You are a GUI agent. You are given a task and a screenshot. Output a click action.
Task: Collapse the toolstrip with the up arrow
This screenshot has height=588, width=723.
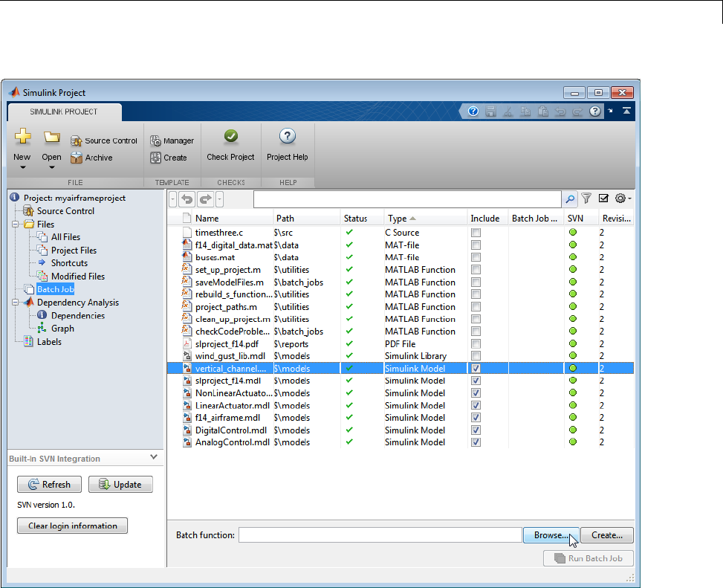click(626, 111)
